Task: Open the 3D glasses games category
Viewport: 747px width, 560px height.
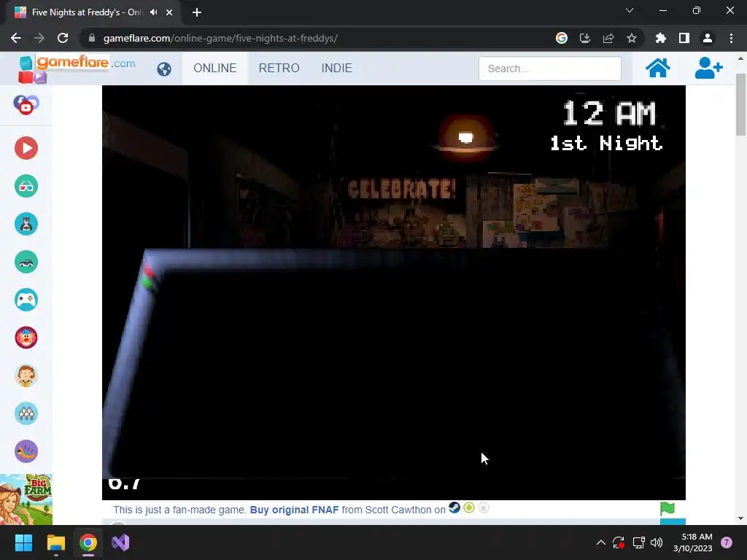Action: click(x=26, y=186)
